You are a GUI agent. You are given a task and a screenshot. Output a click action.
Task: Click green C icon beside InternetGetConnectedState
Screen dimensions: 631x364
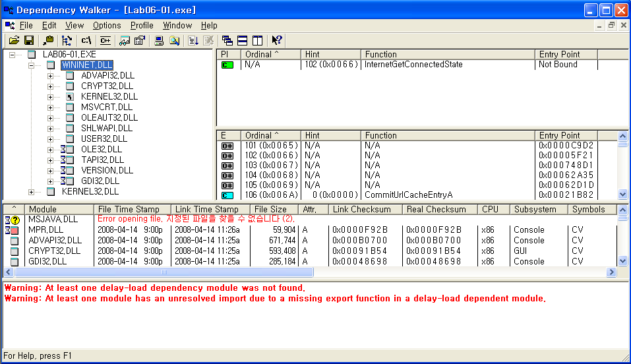click(x=227, y=65)
